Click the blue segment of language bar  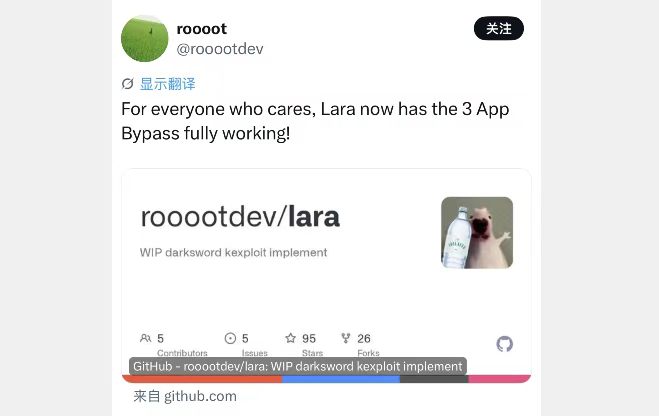[x=341, y=379]
